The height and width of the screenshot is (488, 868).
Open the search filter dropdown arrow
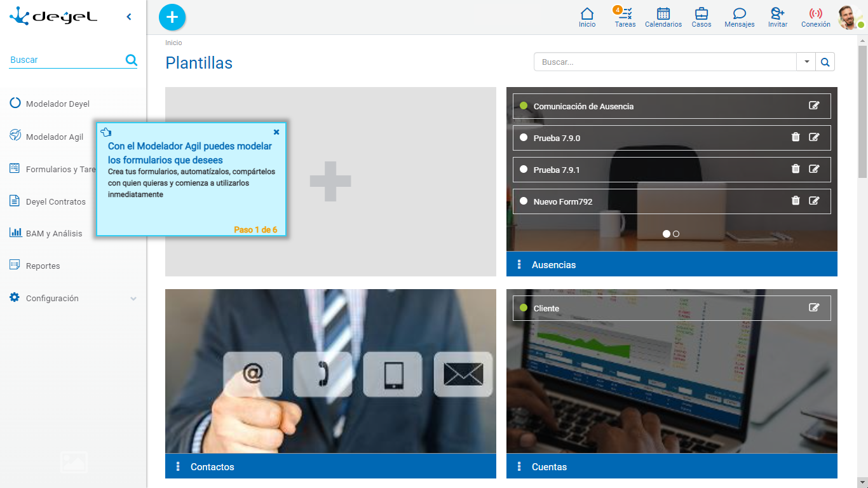coord(806,62)
